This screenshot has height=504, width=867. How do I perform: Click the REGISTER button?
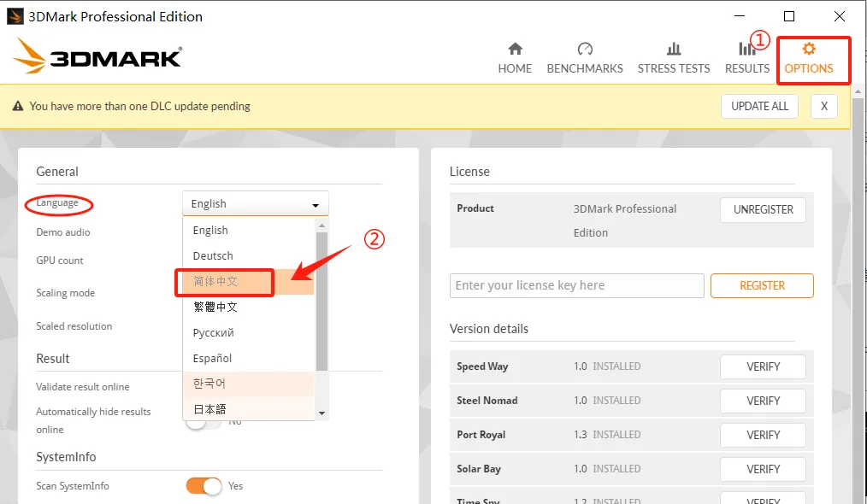pyautogui.click(x=762, y=285)
